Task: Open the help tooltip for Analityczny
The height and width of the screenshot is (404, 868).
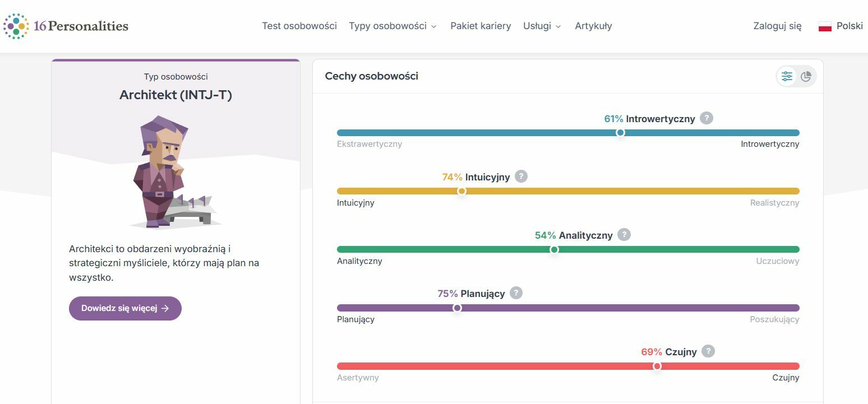Action: click(624, 235)
